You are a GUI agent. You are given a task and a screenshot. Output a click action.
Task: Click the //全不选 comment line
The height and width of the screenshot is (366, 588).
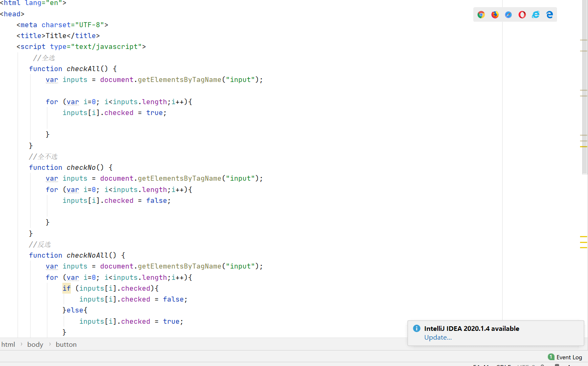pyautogui.click(x=43, y=156)
